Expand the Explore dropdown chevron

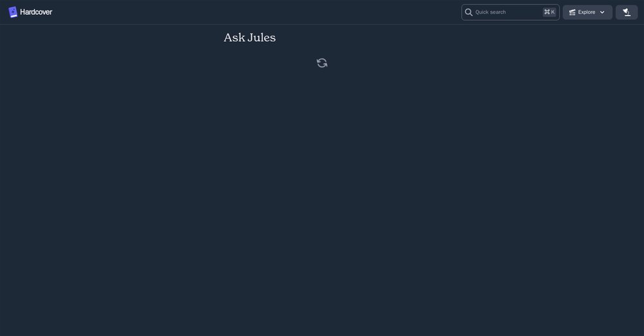(x=602, y=12)
